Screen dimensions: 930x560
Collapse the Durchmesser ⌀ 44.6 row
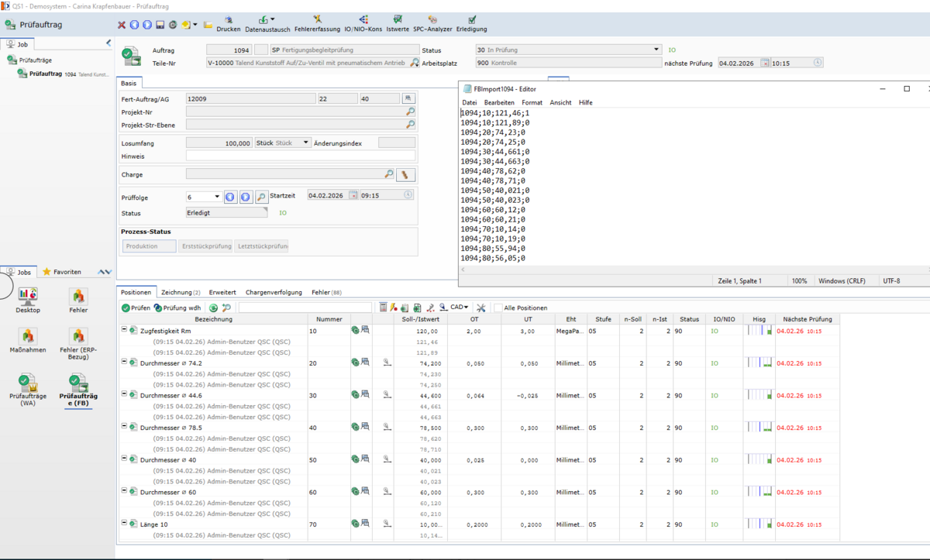tap(124, 394)
